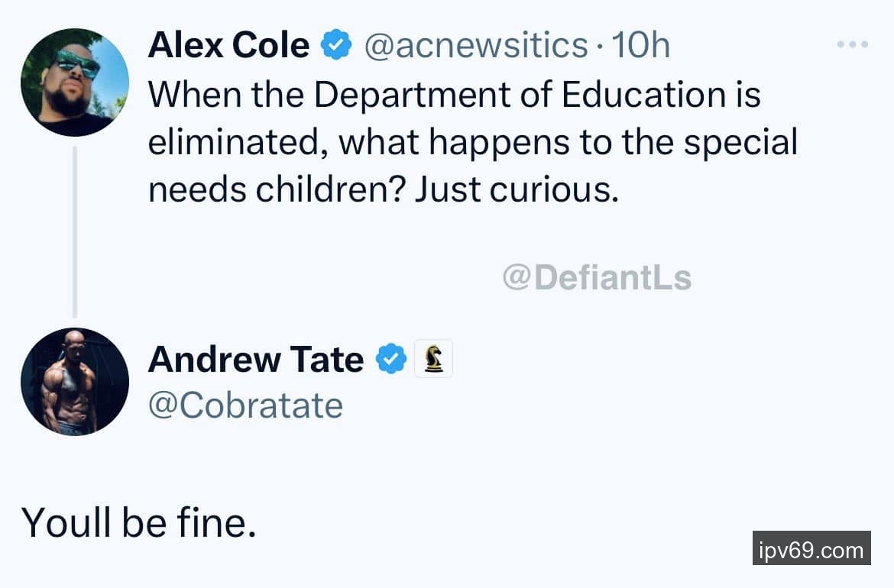Open Andrew Tate's profile picture
The width and height of the screenshot is (894, 588).
(x=75, y=382)
